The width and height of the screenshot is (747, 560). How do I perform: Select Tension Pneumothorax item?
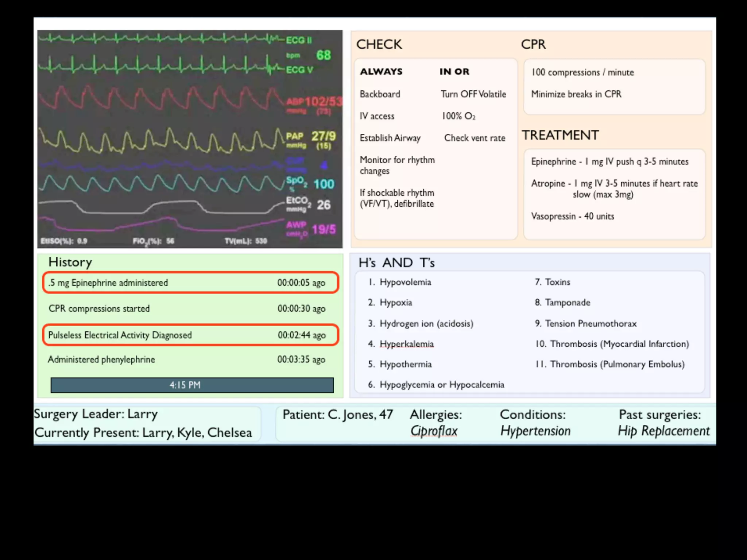pyautogui.click(x=591, y=323)
